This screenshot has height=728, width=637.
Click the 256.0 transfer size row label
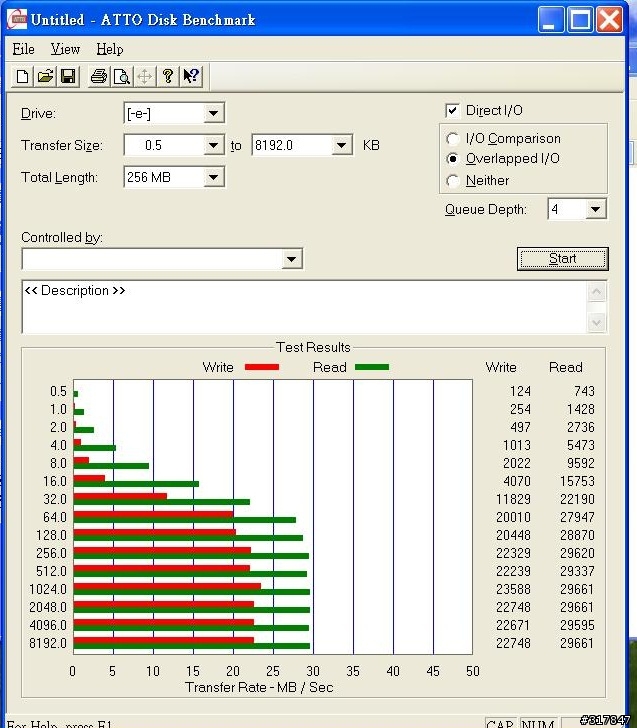tap(52, 553)
